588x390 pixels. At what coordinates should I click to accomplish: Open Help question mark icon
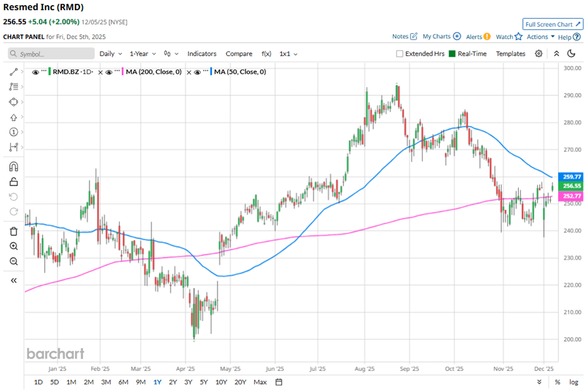(x=577, y=37)
